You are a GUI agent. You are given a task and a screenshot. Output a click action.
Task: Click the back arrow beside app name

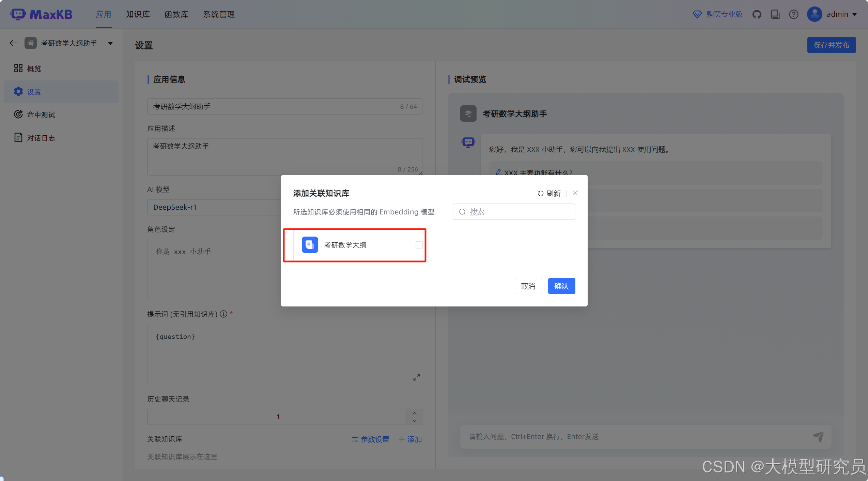click(x=13, y=43)
